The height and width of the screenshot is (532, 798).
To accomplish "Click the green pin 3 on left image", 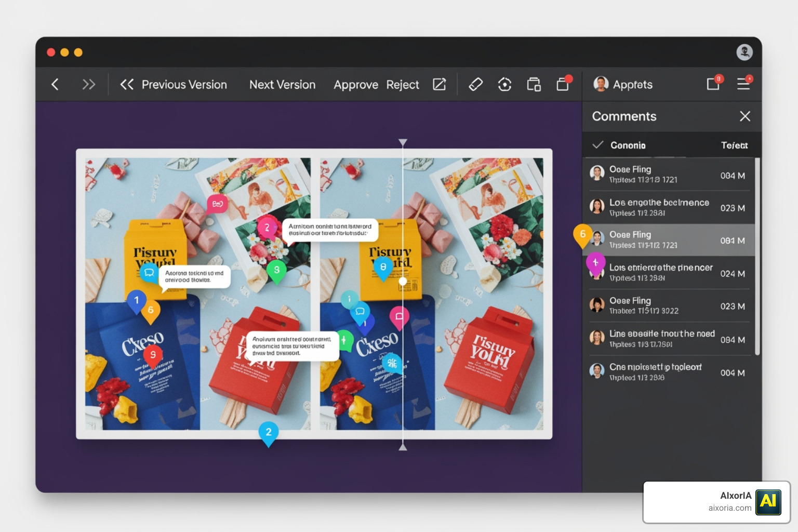I will (x=277, y=271).
